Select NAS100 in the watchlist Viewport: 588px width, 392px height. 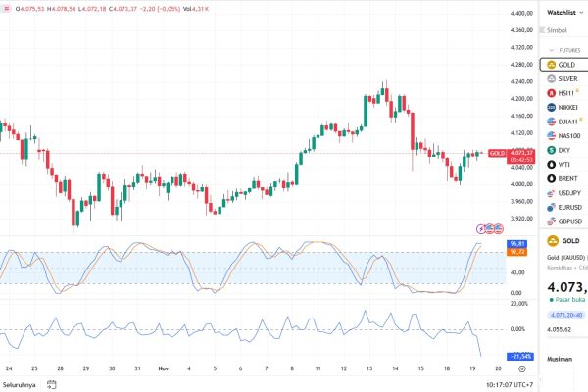point(568,136)
